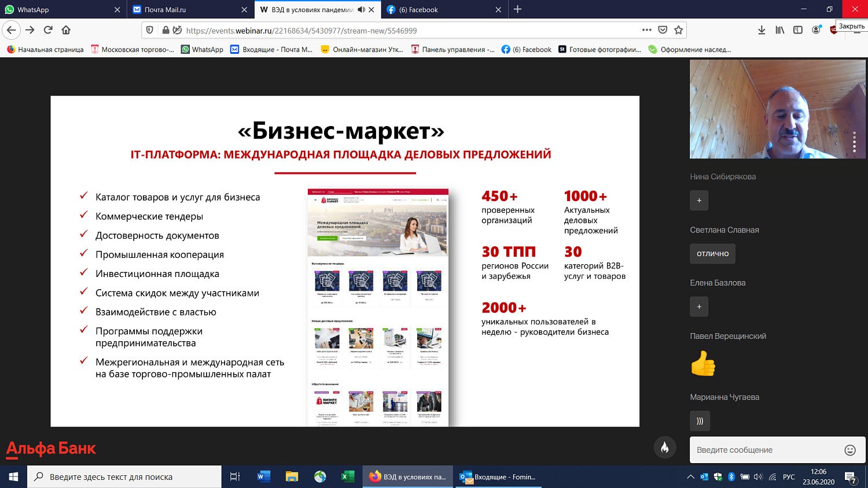Open volume control in tray
Image resolution: width=868 pixels, height=488 pixels.
click(x=759, y=477)
